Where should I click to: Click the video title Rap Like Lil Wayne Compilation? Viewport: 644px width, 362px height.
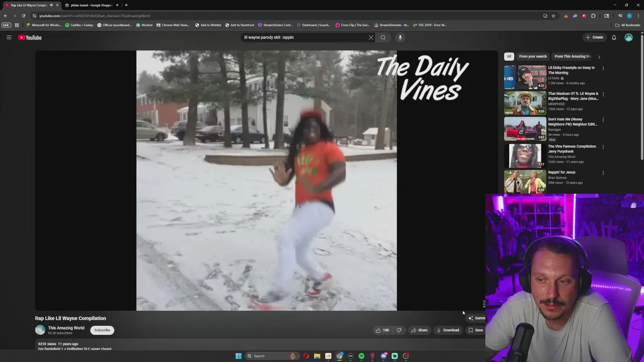coord(70,318)
